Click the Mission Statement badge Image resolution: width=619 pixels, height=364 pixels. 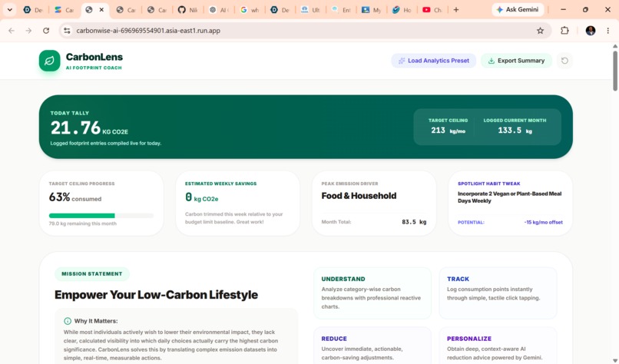pos(92,273)
